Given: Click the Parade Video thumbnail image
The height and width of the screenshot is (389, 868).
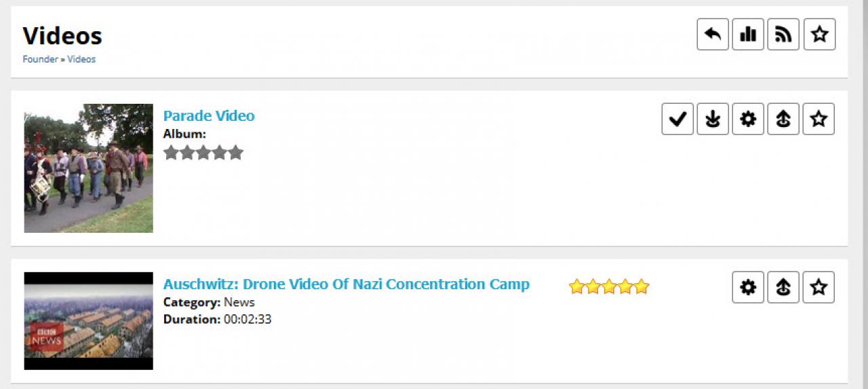Looking at the screenshot, I should 88,168.
